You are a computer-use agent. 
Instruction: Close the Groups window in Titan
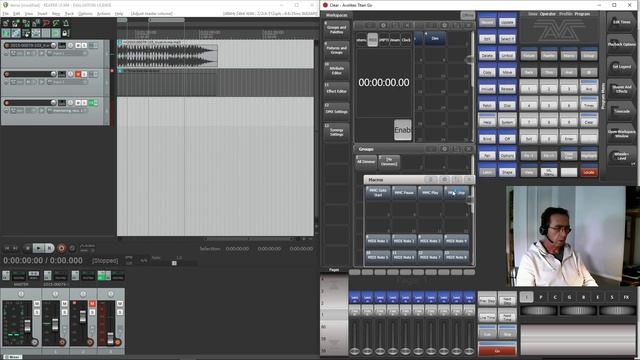click(x=469, y=149)
